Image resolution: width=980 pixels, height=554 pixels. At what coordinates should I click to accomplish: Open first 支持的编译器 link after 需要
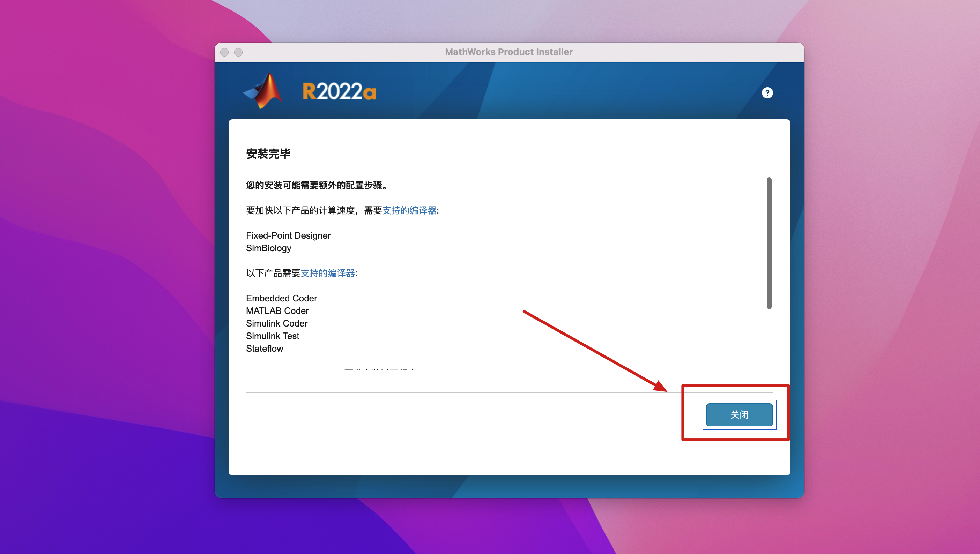[409, 210]
